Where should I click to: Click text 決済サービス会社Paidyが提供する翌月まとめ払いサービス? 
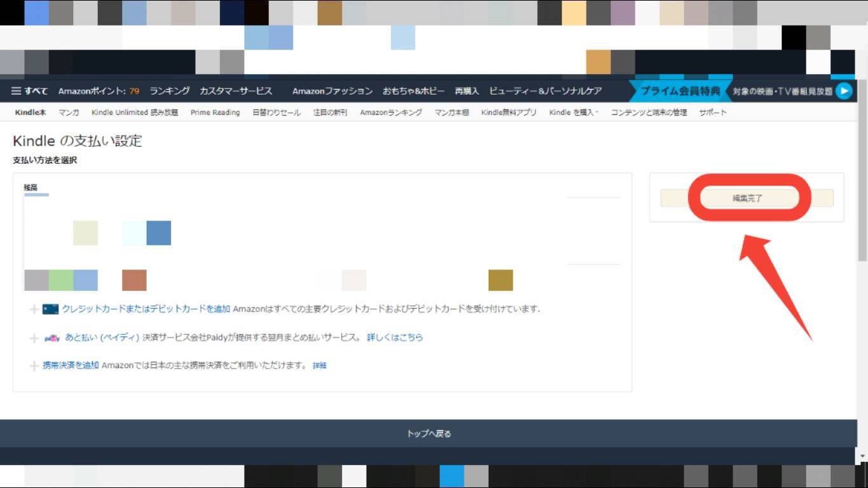[252, 337]
